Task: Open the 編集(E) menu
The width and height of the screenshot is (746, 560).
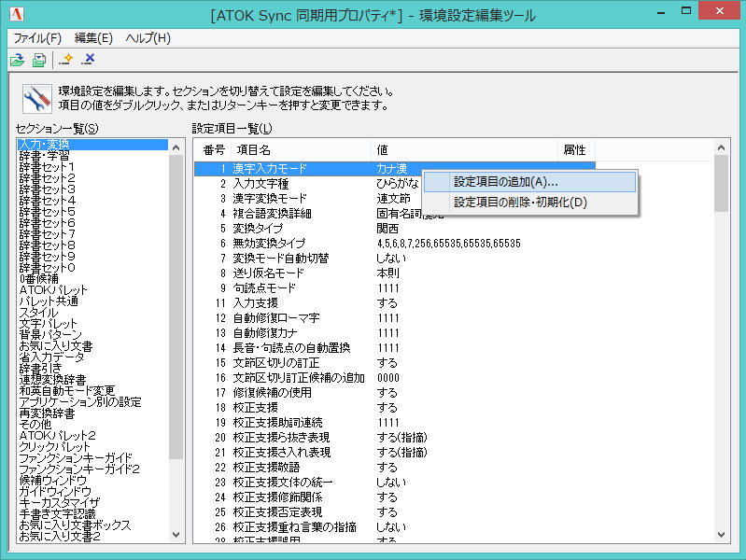Action: click(x=93, y=38)
